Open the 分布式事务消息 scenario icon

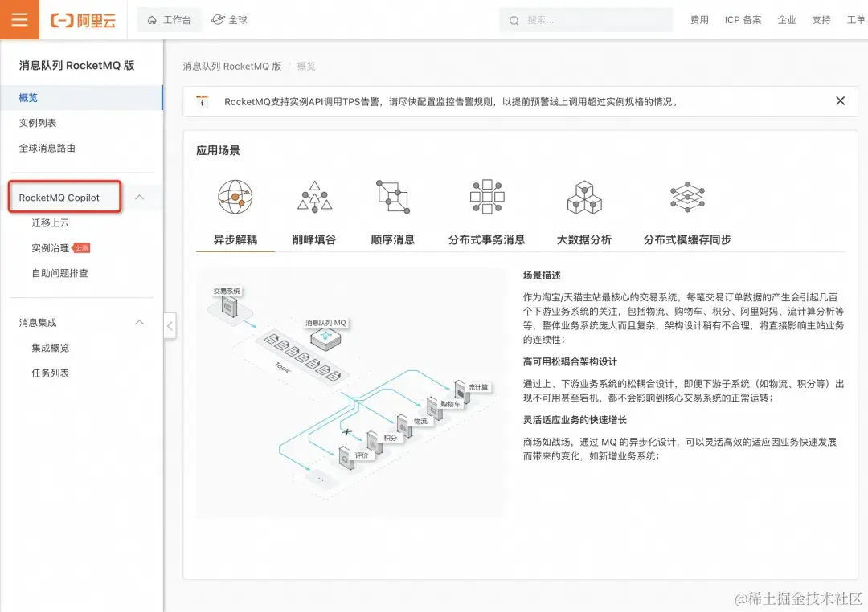[x=485, y=195]
